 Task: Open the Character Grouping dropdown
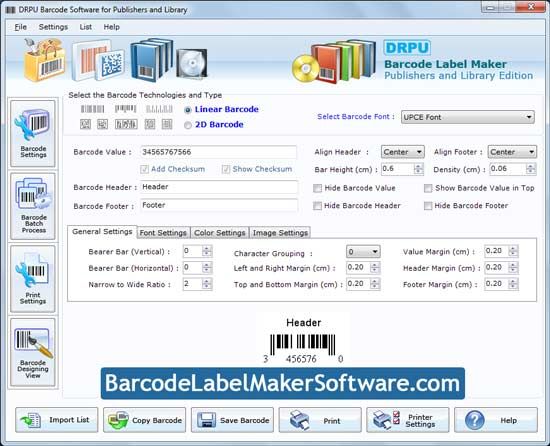click(x=363, y=251)
